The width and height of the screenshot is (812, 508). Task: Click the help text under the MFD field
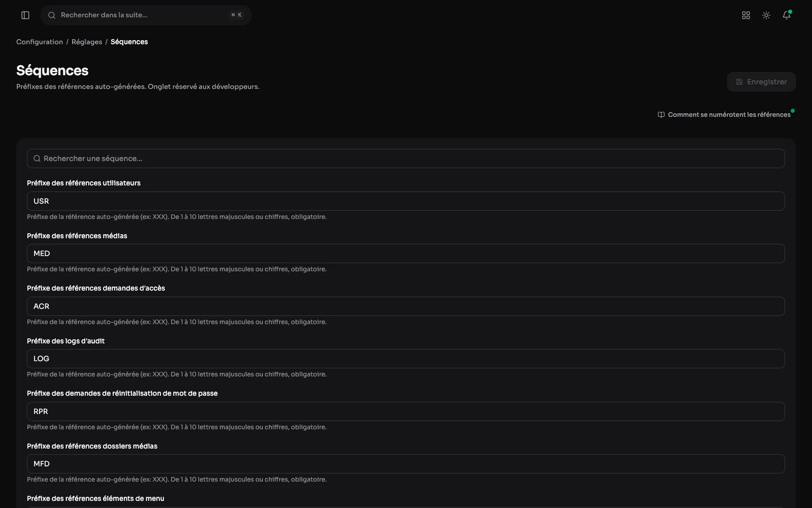point(177,480)
